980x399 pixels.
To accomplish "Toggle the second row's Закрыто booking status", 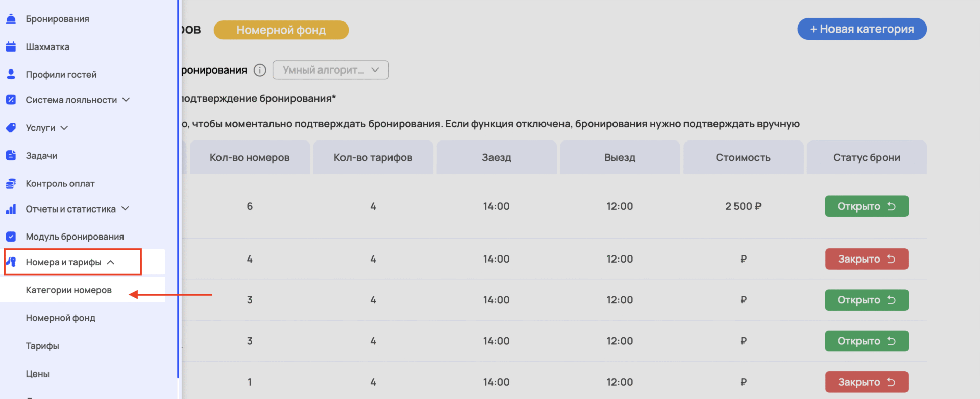I will [x=866, y=259].
